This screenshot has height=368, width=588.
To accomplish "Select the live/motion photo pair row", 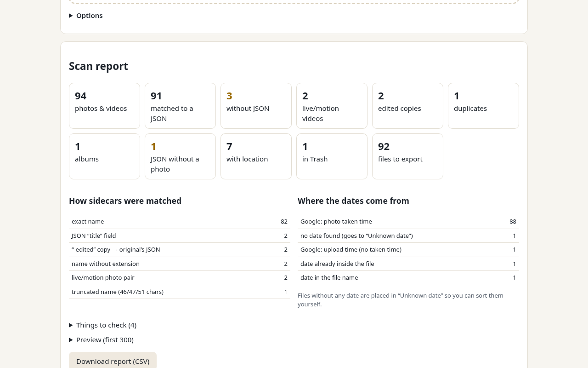I will pyautogui.click(x=180, y=278).
